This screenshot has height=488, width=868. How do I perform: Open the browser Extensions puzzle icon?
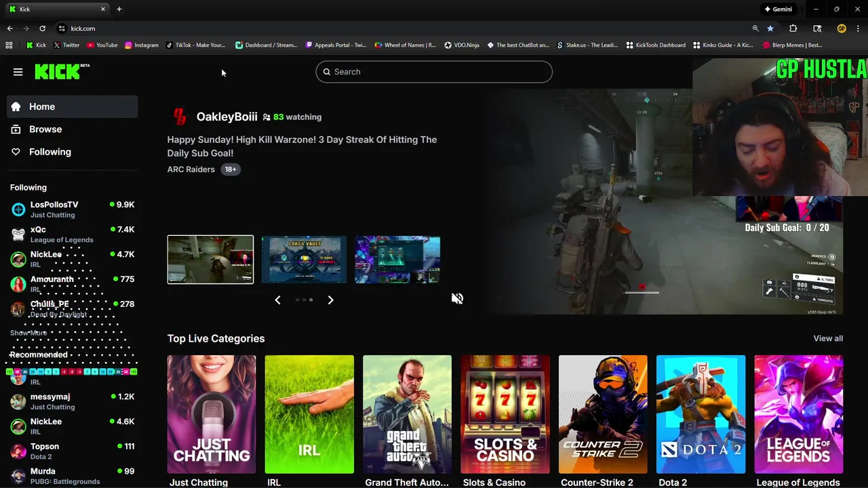(x=793, y=28)
